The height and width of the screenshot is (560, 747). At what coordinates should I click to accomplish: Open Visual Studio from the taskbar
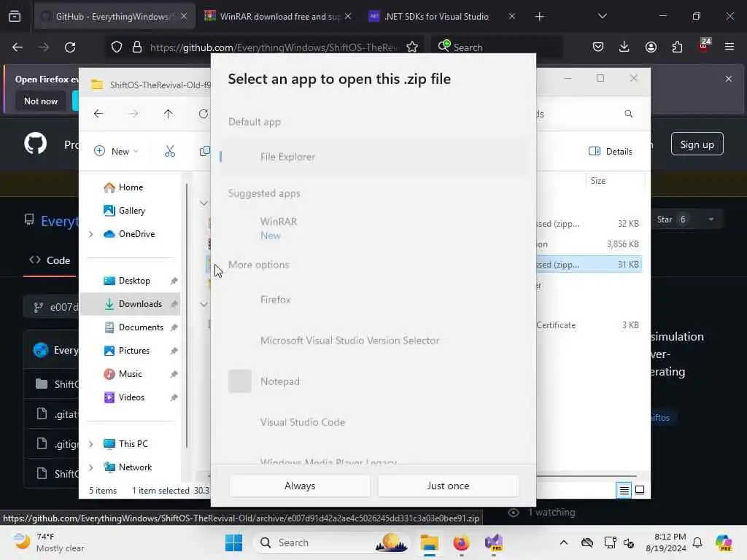coord(494,542)
